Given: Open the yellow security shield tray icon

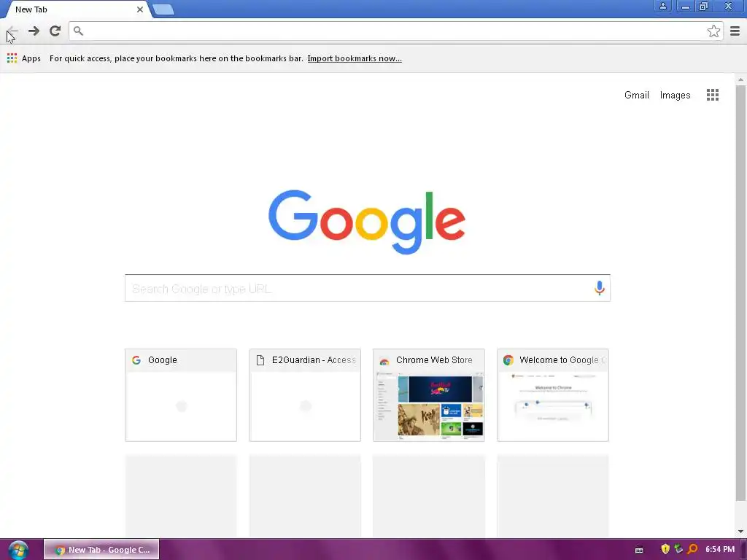Looking at the screenshot, I should 665,550.
